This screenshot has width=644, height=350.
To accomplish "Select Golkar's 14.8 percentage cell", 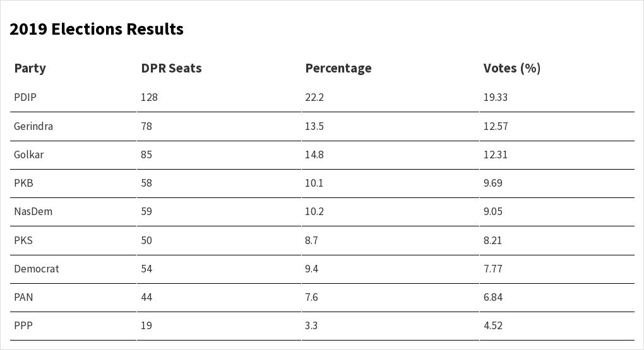I will (314, 155).
